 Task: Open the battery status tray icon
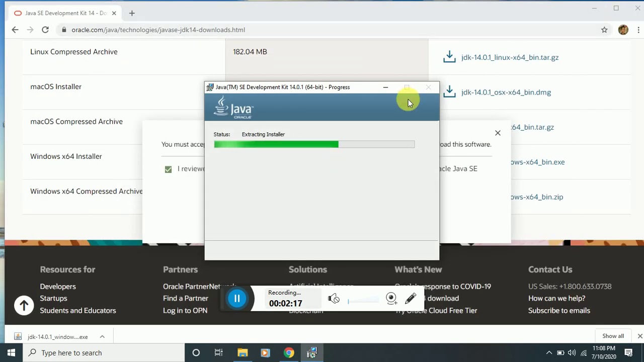560,352
